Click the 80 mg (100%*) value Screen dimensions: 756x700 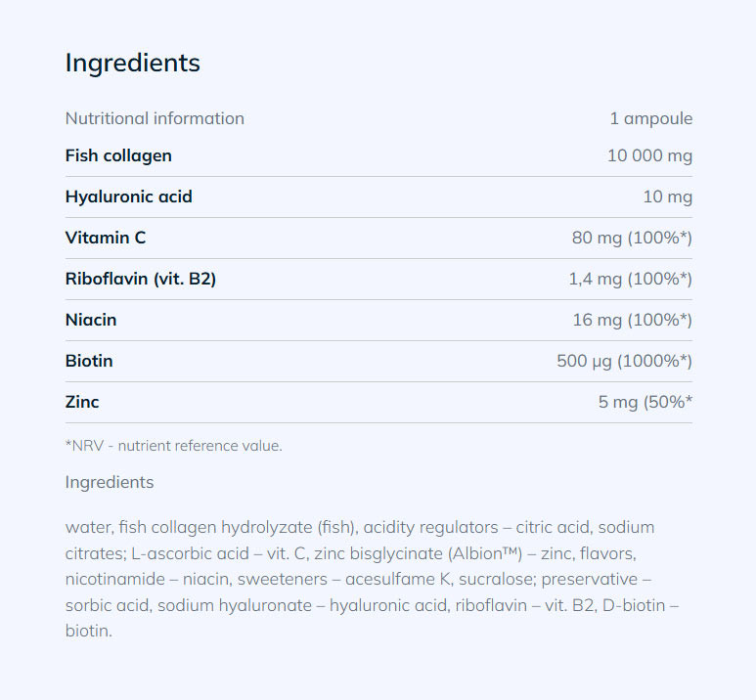(632, 238)
